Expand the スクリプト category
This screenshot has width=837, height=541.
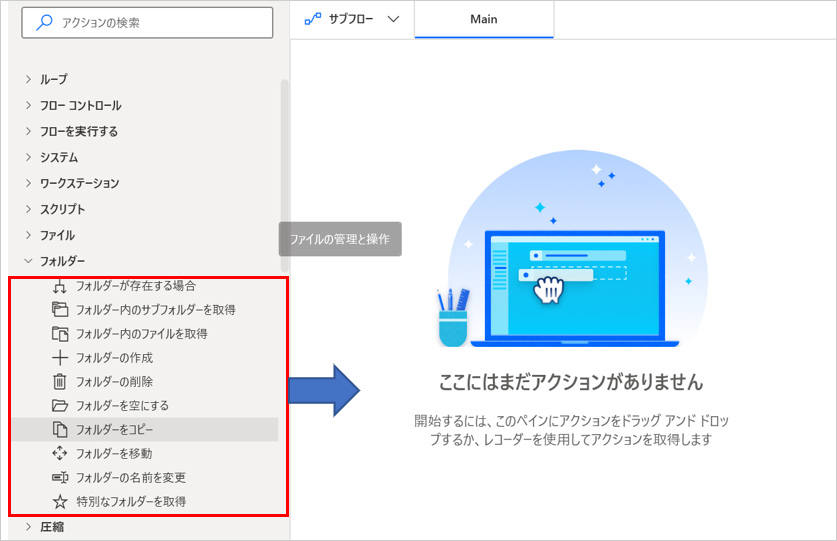(x=28, y=209)
